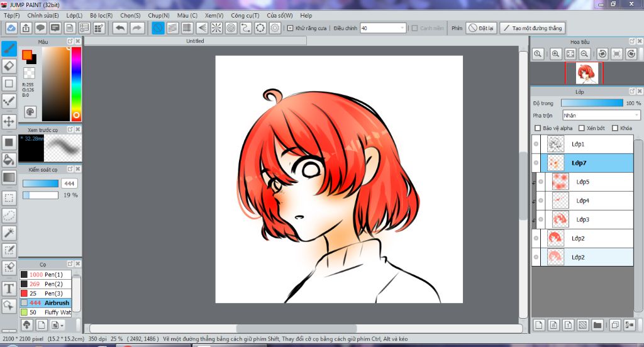Toggle visibility of layer Lớp4
Screen dimensions: 644x347
541,201
